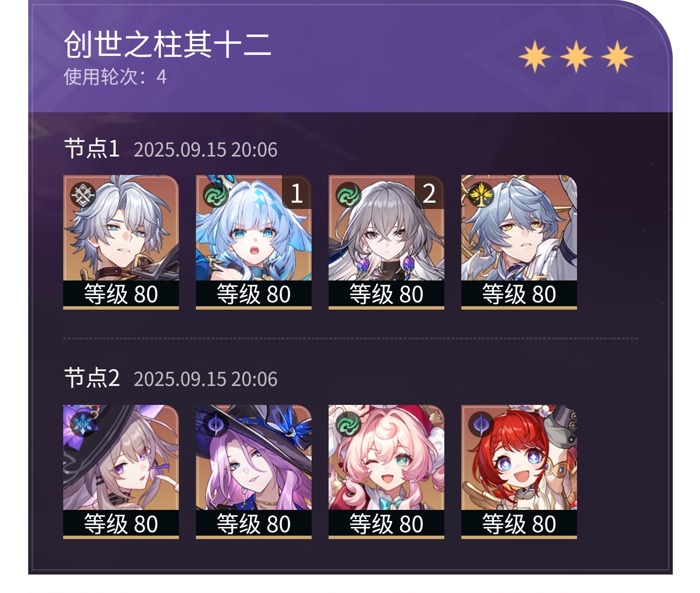
Task: Click the 节点1 label
Action: click(92, 148)
